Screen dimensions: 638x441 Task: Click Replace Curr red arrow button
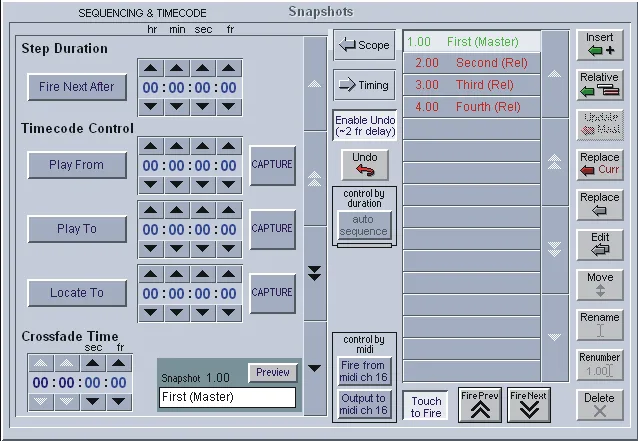click(600, 165)
